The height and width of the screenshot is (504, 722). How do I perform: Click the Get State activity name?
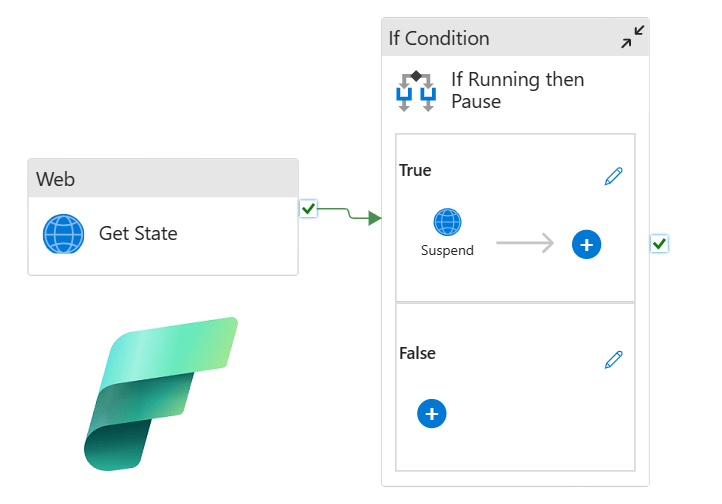pyautogui.click(x=138, y=234)
